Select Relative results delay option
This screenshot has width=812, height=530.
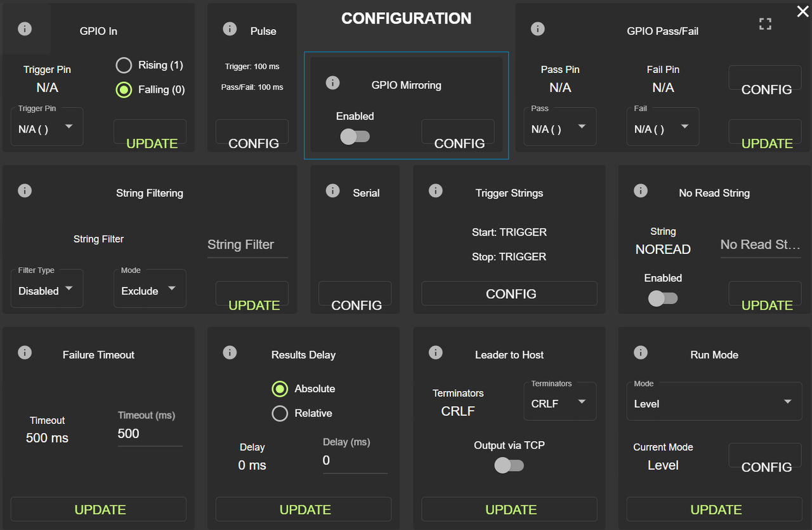[x=280, y=414]
